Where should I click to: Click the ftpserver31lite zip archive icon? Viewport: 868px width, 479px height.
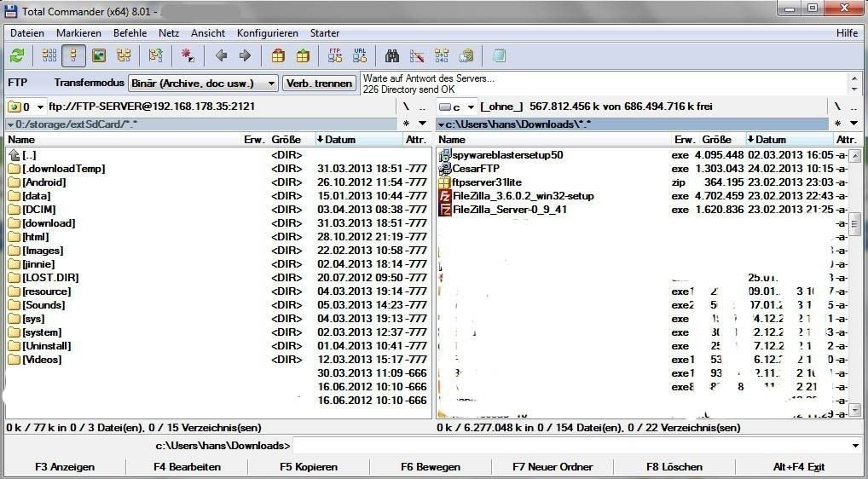(444, 182)
